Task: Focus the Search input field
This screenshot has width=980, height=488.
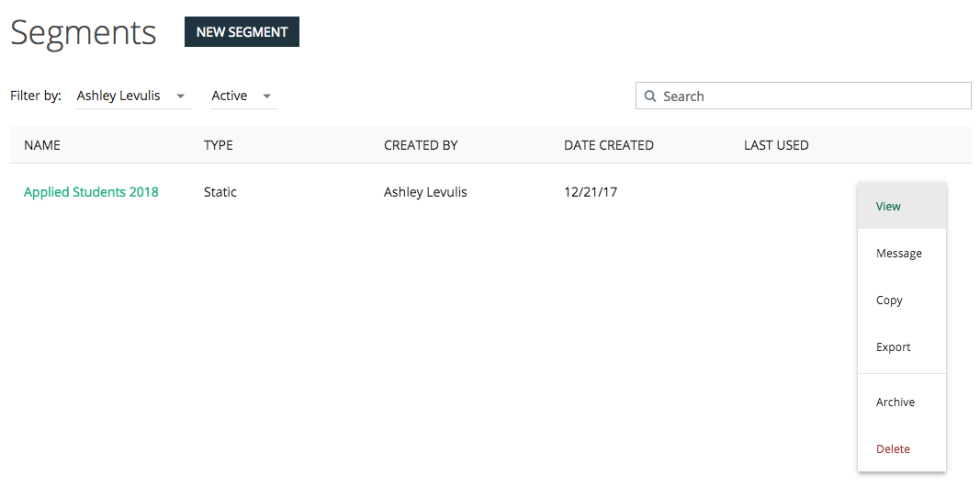Action: coord(803,96)
